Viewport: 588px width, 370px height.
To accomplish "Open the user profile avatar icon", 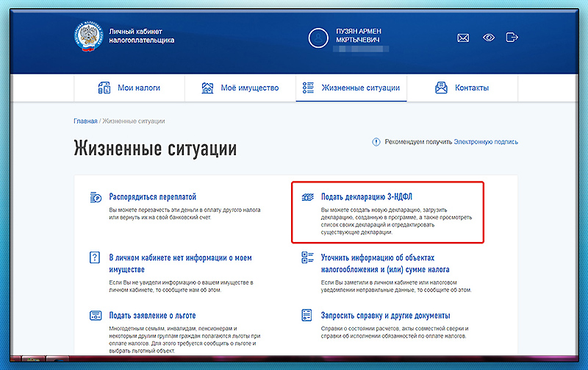I will [318, 38].
